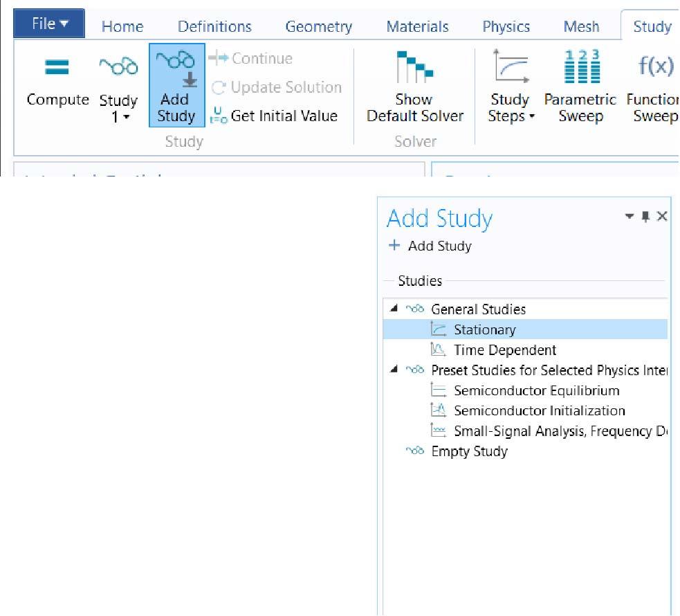Select the Empty Study text
Screen dimensions: 680x616
(469, 451)
